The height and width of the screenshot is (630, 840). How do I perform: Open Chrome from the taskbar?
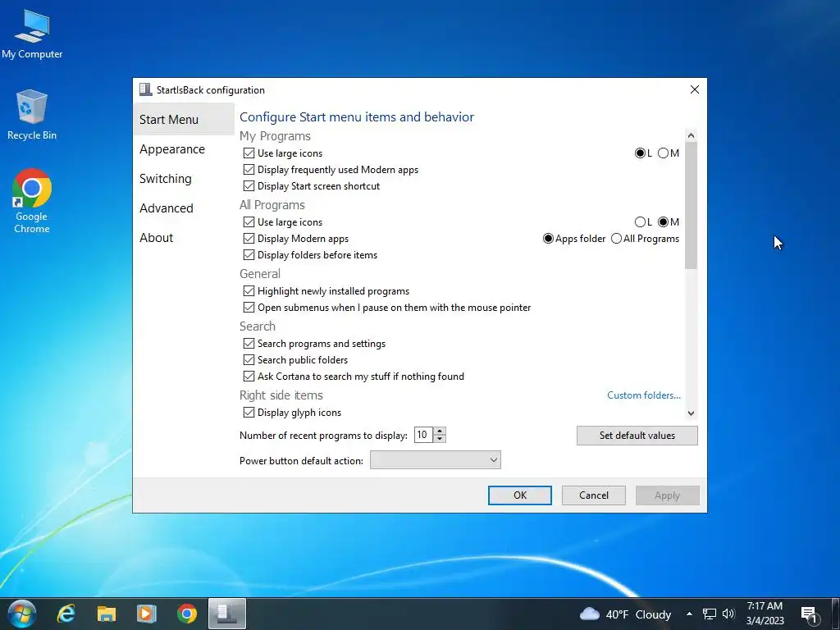click(x=186, y=614)
